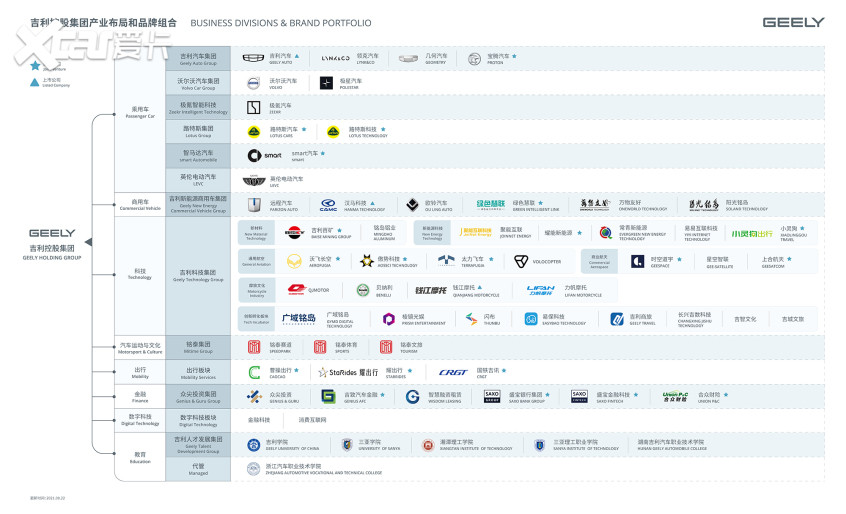846x514 pixels.
Task: Click the black Polestar logo
Action: pyautogui.click(x=326, y=83)
